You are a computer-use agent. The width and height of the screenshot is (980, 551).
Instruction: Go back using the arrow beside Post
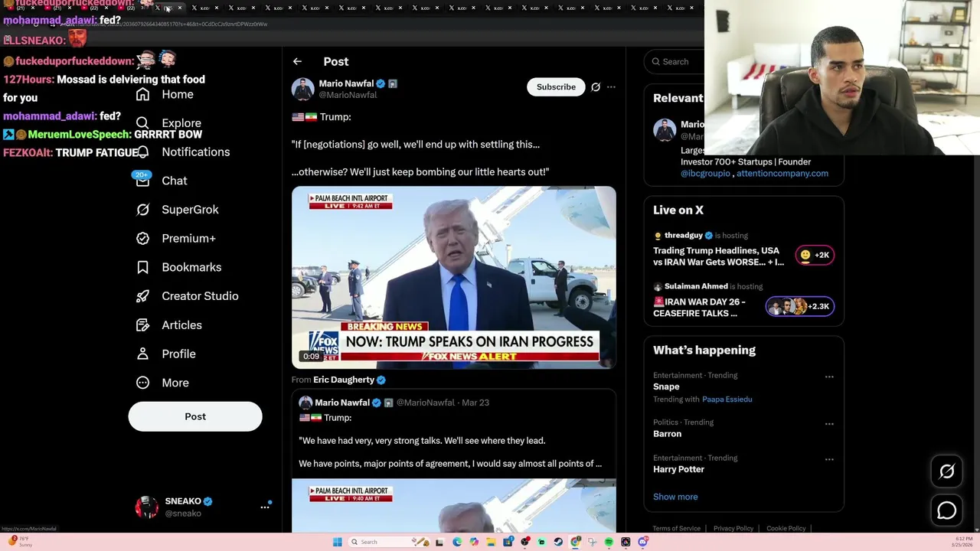(x=297, y=61)
